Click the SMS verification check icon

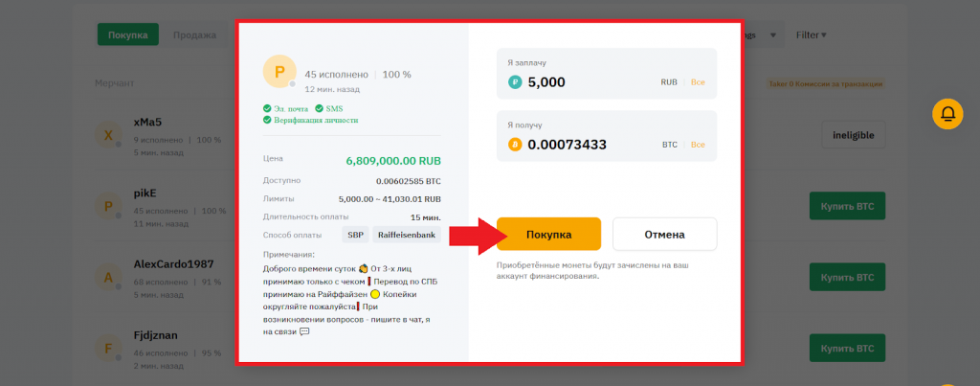pos(319,109)
